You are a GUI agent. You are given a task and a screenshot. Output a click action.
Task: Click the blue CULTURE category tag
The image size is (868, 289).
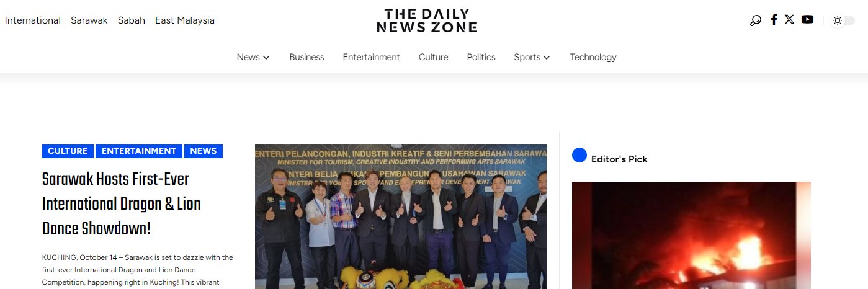click(x=68, y=151)
